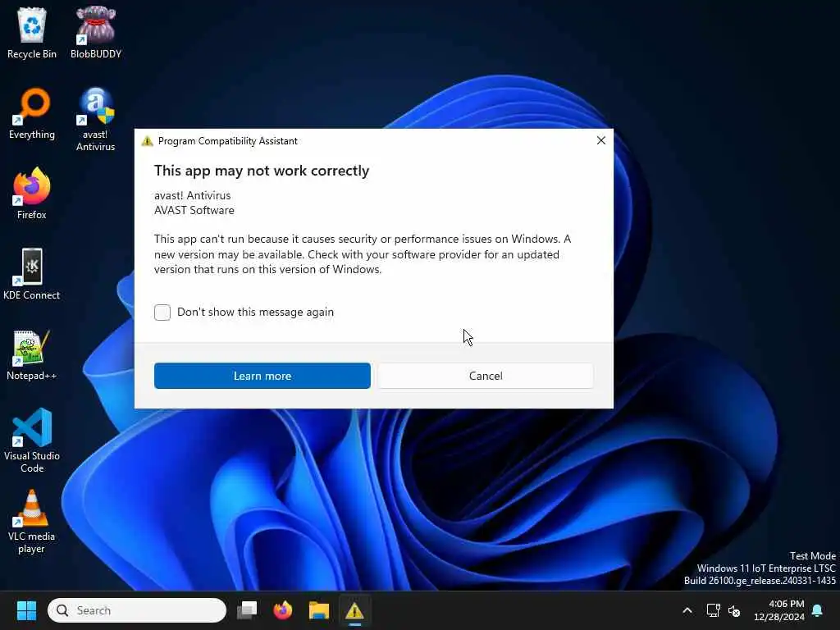Open the Recycle Bin desktop icon
The height and width of the screenshot is (630, 840).
tap(32, 33)
